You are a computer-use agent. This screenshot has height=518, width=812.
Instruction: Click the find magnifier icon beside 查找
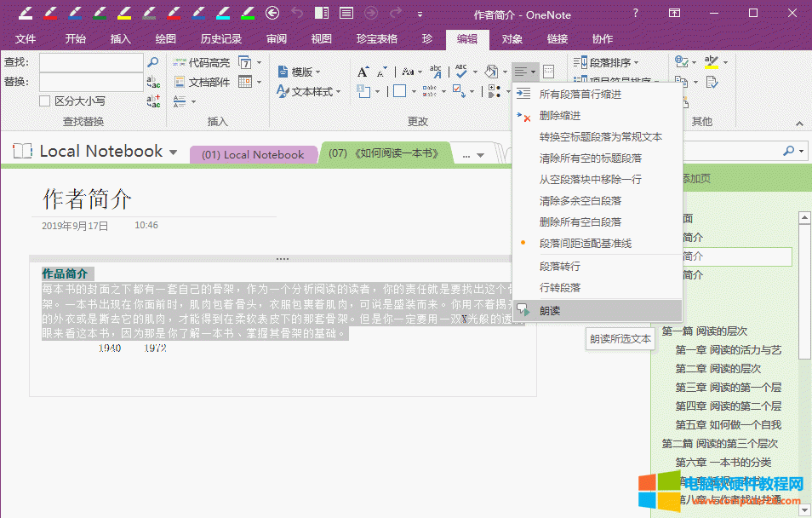pos(153,62)
